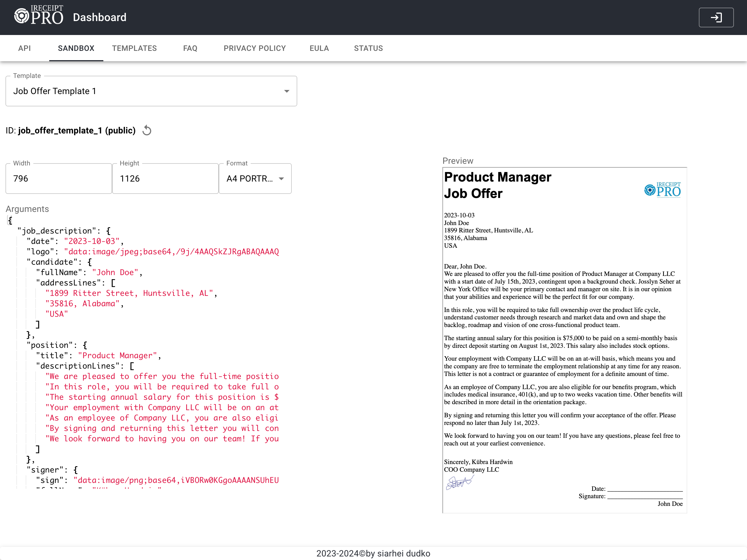Click the signature image in preview
The height and width of the screenshot is (560, 747).
click(460, 483)
